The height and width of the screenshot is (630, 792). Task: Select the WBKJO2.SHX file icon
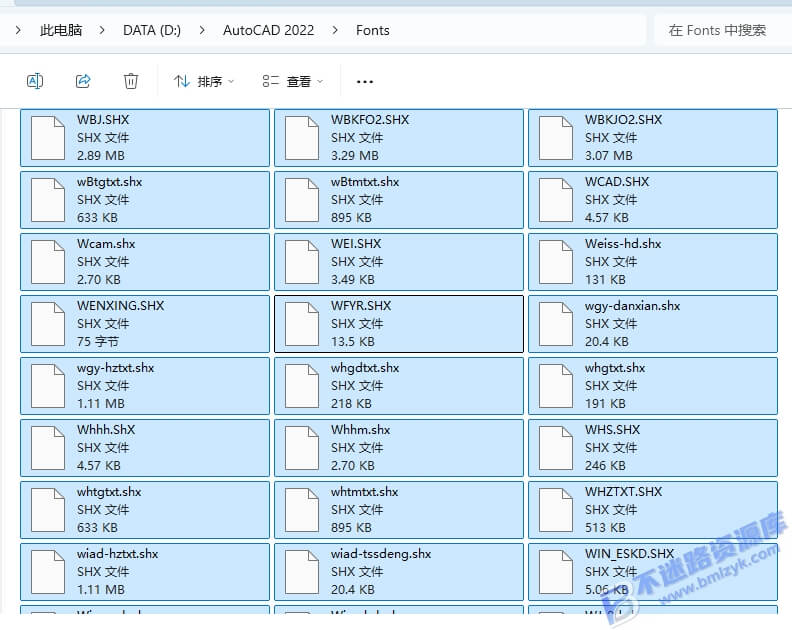pyautogui.click(x=556, y=138)
